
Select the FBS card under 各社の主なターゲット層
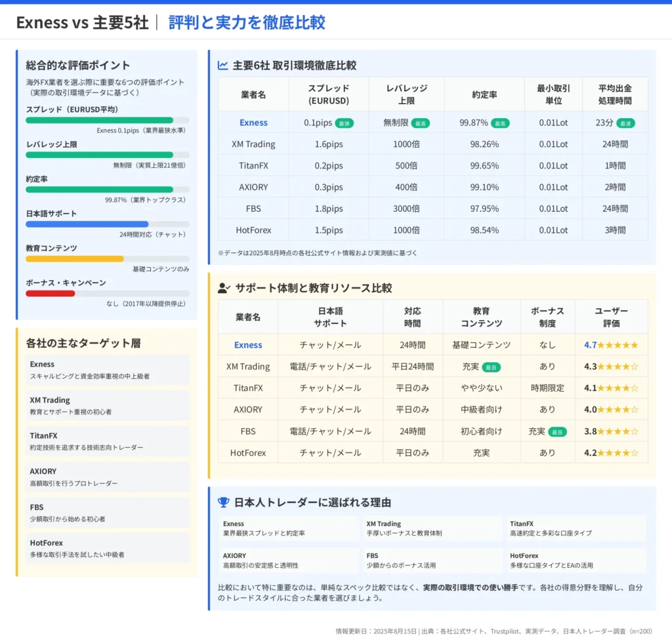[107, 513]
